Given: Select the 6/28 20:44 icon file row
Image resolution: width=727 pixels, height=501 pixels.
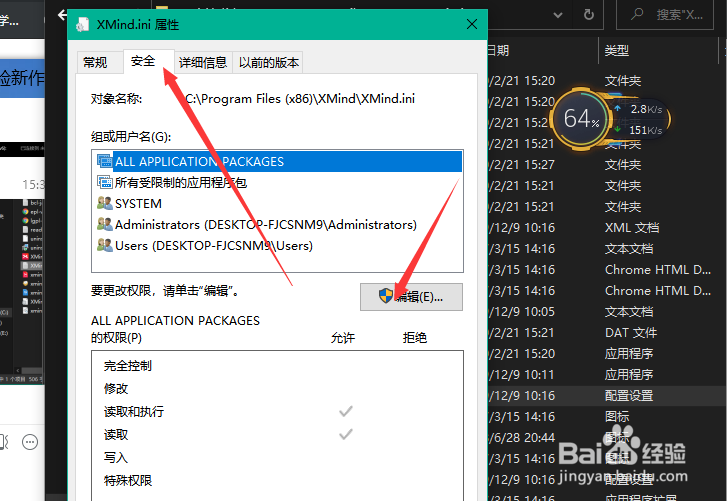Looking at the screenshot, I should (x=607, y=438).
